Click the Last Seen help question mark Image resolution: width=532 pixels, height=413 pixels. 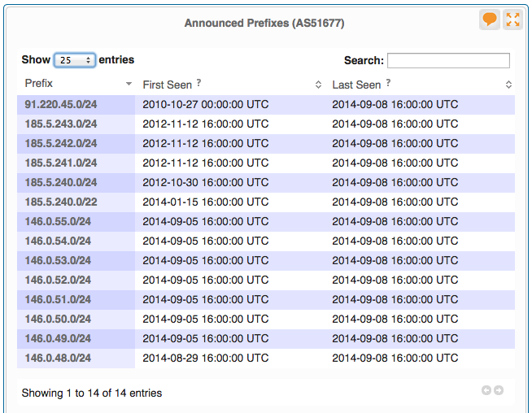click(x=388, y=83)
